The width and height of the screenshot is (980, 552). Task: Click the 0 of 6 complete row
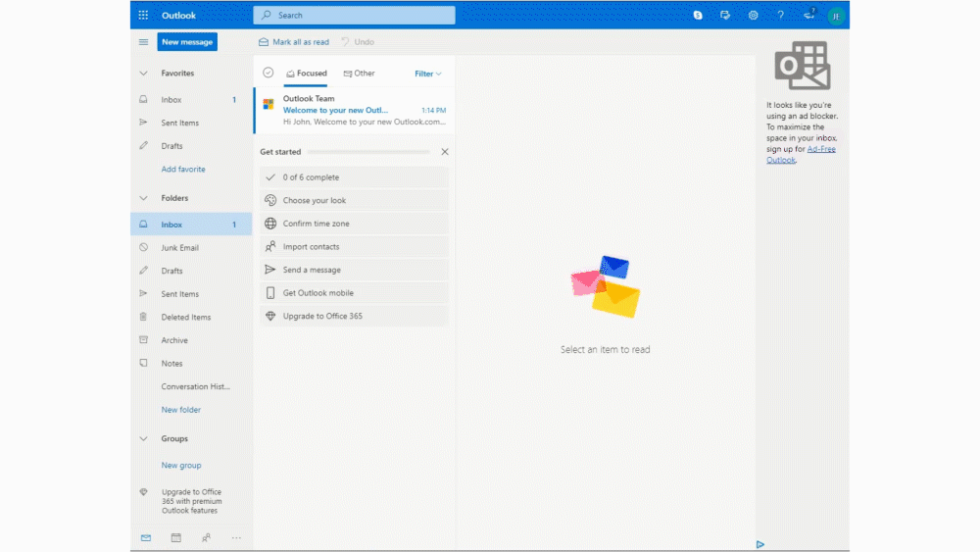(x=355, y=176)
